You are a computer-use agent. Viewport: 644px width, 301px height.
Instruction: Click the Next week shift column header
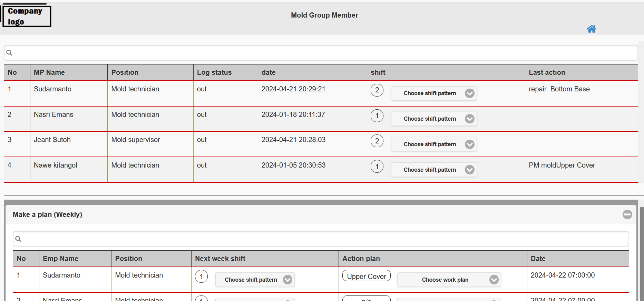(x=220, y=259)
